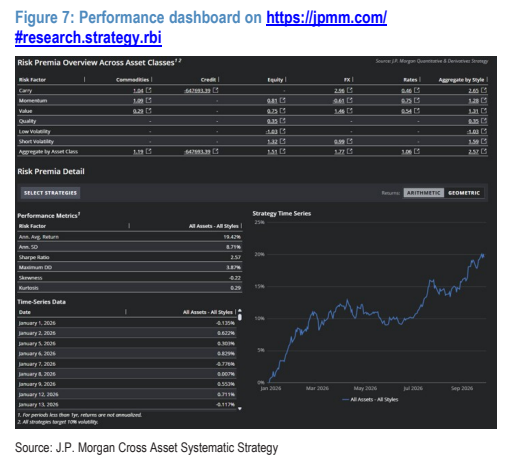Open the pop-out icon beside Value Equity 0.75

tap(282, 110)
